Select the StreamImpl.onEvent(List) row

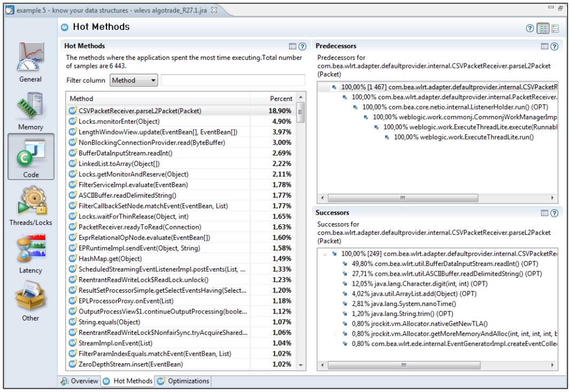(x=181, y=343)
